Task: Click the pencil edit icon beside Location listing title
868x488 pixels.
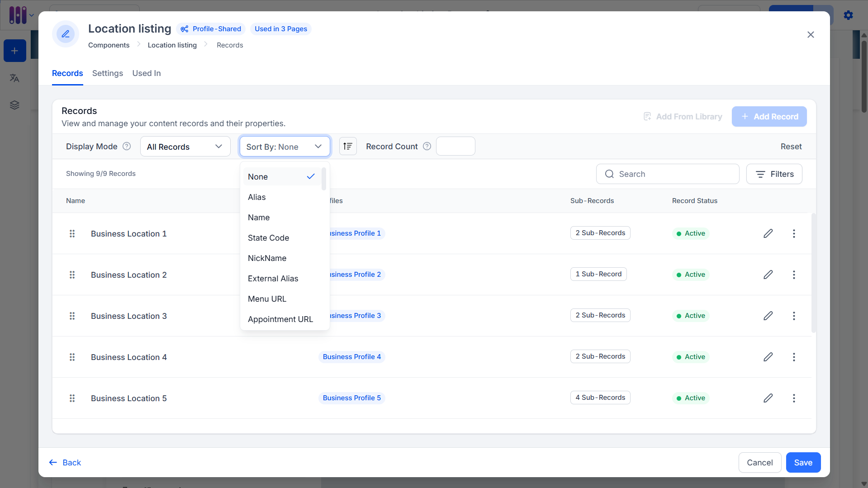Action: pos(66,34)
